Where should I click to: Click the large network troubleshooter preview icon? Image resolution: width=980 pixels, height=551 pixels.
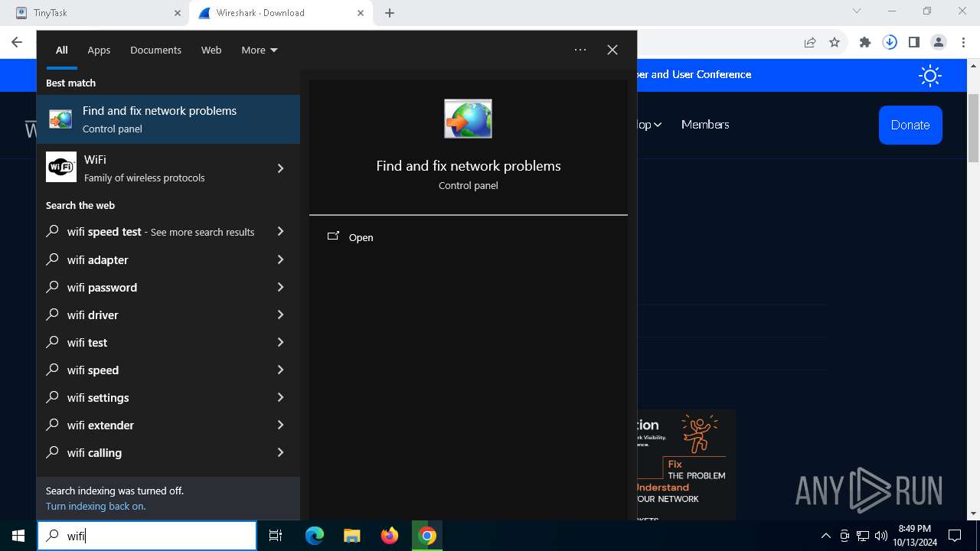[468, 119]
